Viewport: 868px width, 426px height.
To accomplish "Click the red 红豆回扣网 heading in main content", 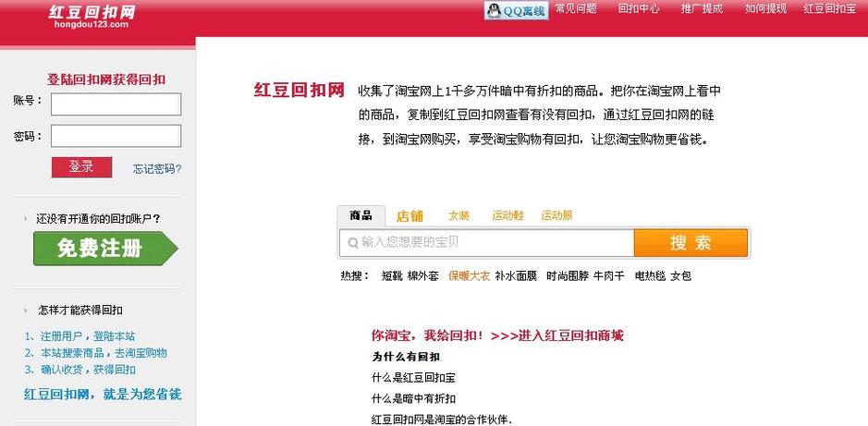I will pyautogui.click(x=300, y=91).
